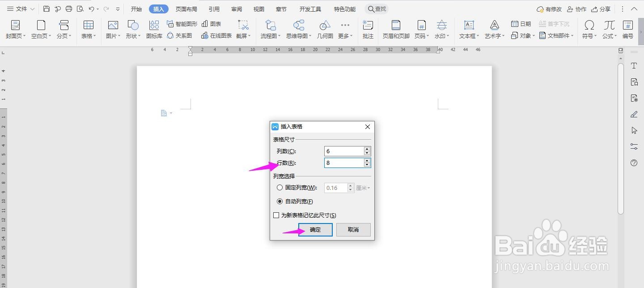
Task: Open the shapes (形状) gallery
Action: pyautogui.click(x=133, y=29)
